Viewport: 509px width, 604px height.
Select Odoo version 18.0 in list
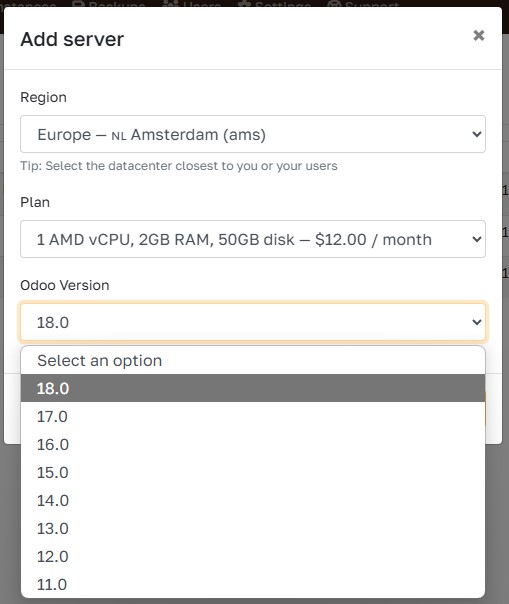point(253,388)
